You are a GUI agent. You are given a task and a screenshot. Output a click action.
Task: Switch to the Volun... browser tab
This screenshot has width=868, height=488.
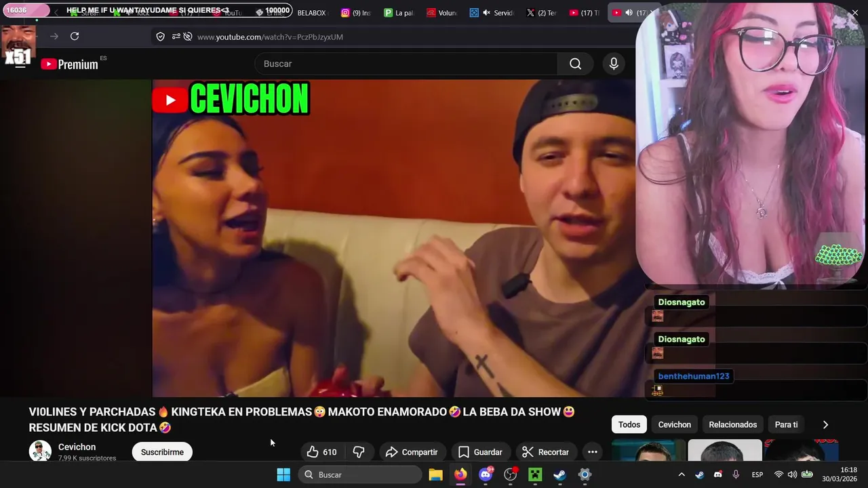441,12
